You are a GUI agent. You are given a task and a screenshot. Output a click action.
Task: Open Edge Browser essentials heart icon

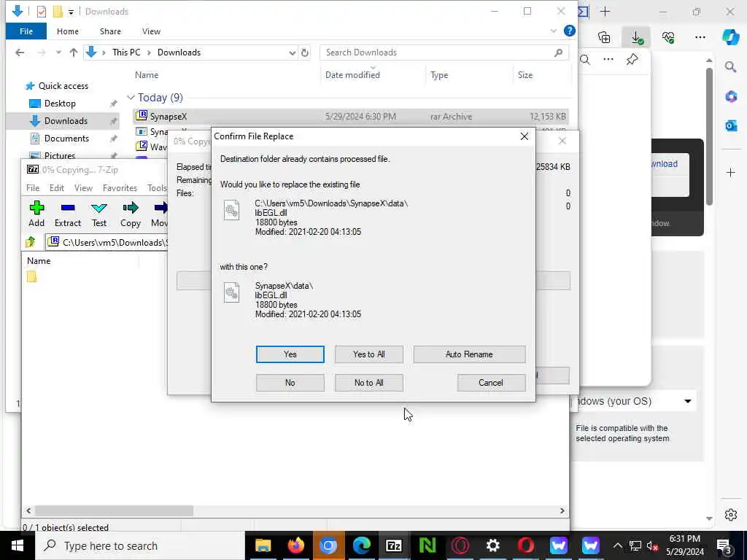pyautogui.click(x=668, y=37)
